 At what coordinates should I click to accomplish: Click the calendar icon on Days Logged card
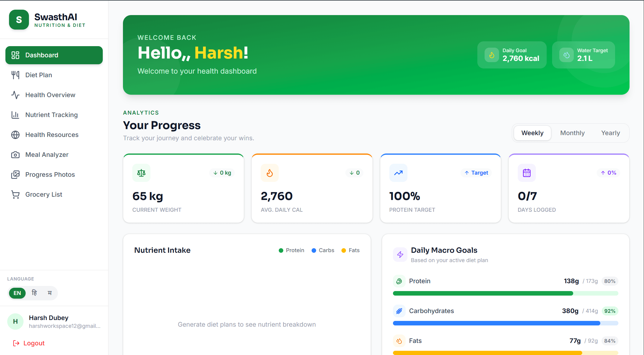pyautogui.click(x=526, y=173)
